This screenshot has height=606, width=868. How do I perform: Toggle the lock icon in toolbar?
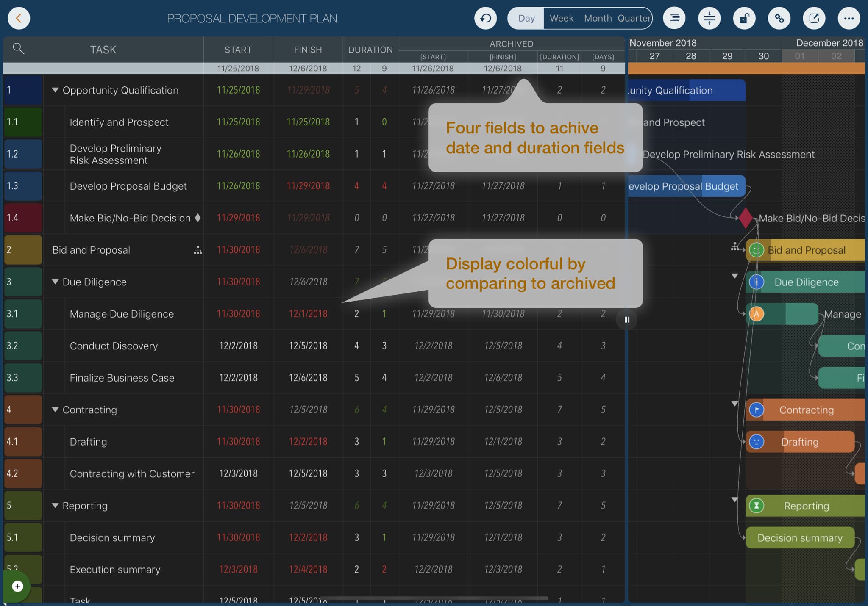(744, 18)
